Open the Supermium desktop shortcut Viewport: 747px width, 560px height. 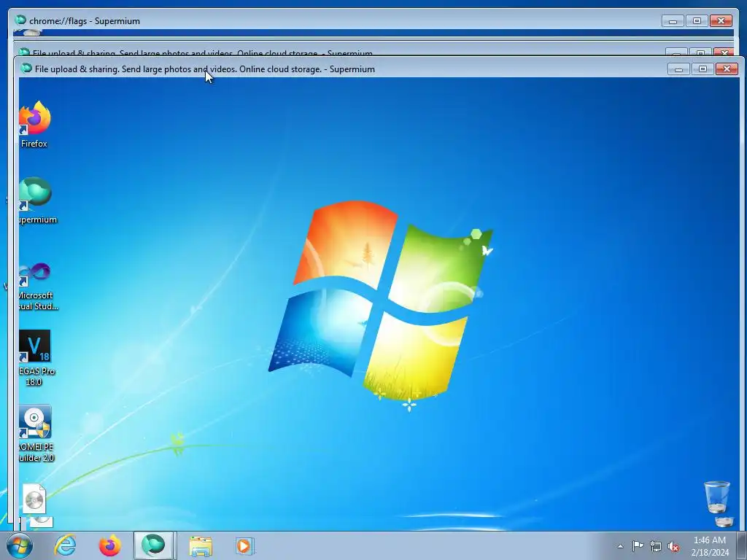tap(36, 200)
